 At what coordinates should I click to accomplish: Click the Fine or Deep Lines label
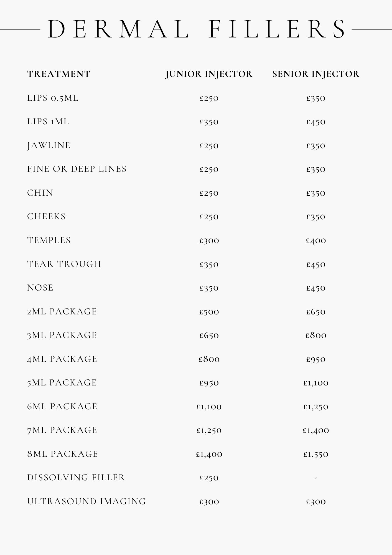(77, 169)
